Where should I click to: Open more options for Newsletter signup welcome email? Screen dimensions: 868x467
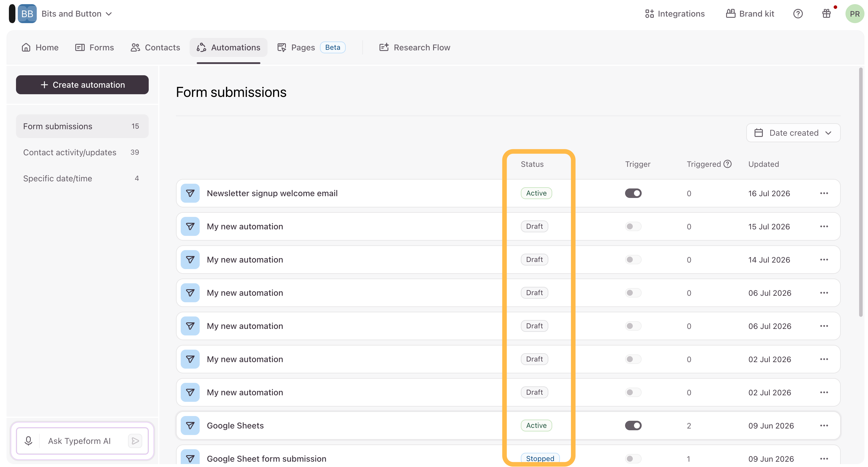tap(824, 193)
